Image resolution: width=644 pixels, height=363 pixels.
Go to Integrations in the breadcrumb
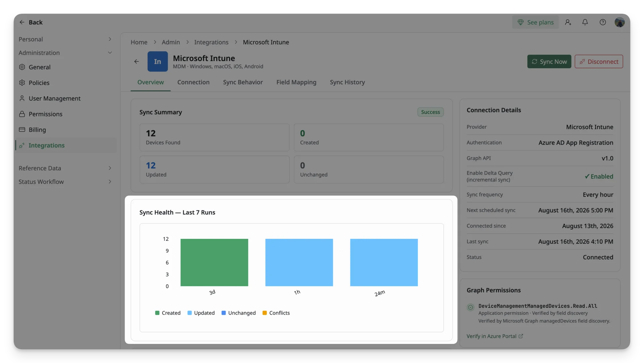[x=211, y=42]
